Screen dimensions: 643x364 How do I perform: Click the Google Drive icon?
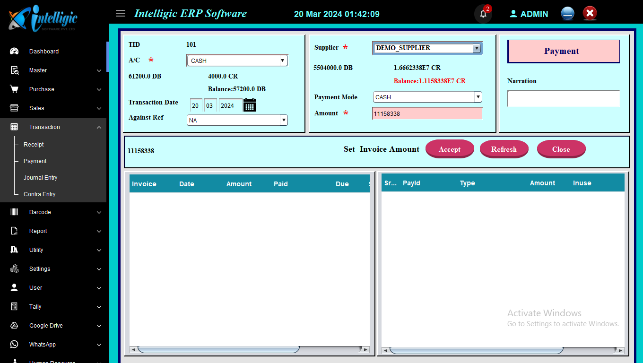[x=14, y=326]
